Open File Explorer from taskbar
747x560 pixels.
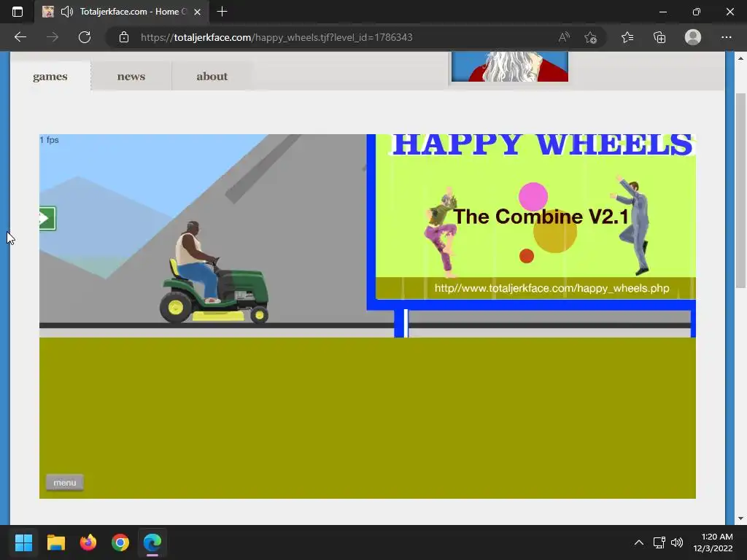click(x=55, y=542)
